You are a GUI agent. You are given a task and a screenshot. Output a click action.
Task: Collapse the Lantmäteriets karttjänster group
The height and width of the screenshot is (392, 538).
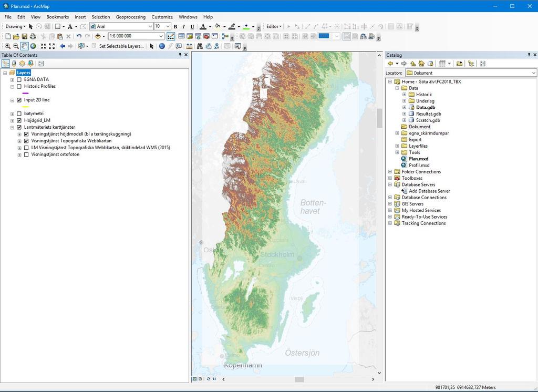click(13, 127)
